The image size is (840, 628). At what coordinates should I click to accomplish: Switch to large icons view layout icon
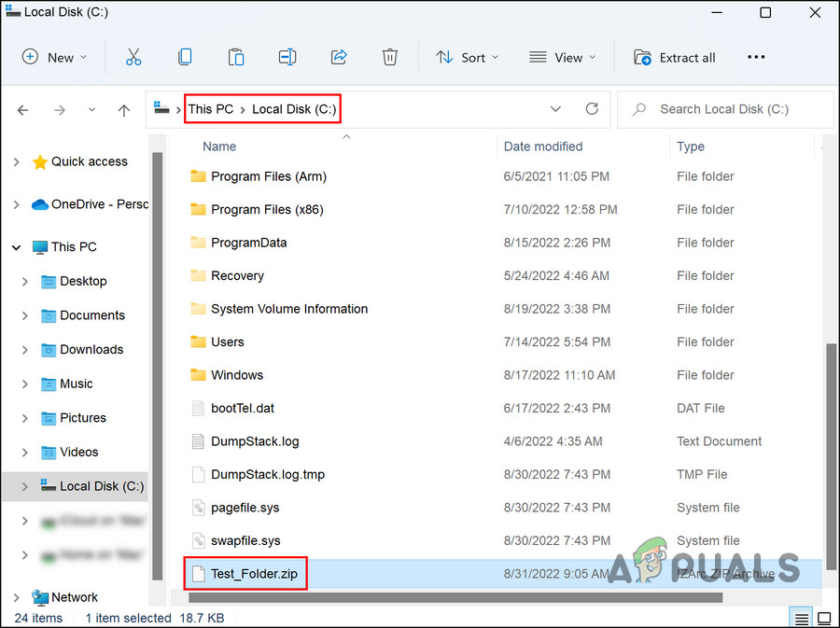(x=824, y=620)
